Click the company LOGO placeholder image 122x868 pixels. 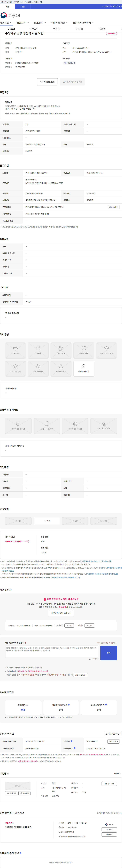click(18, 785)
